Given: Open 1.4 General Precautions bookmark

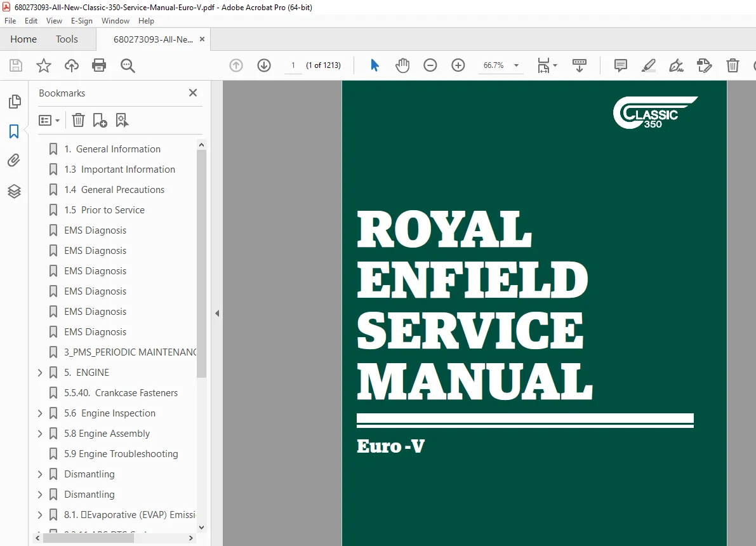Looking at the screenshot, I should [114, 190].
